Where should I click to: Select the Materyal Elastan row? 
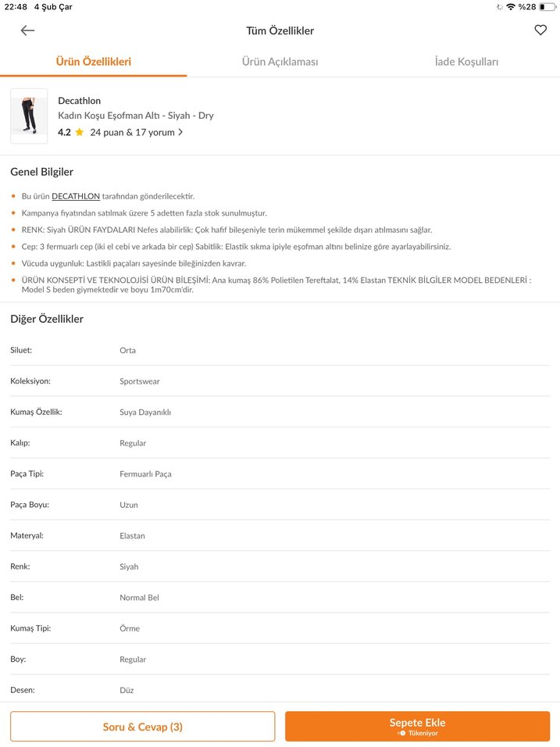(x=280, y=535)
